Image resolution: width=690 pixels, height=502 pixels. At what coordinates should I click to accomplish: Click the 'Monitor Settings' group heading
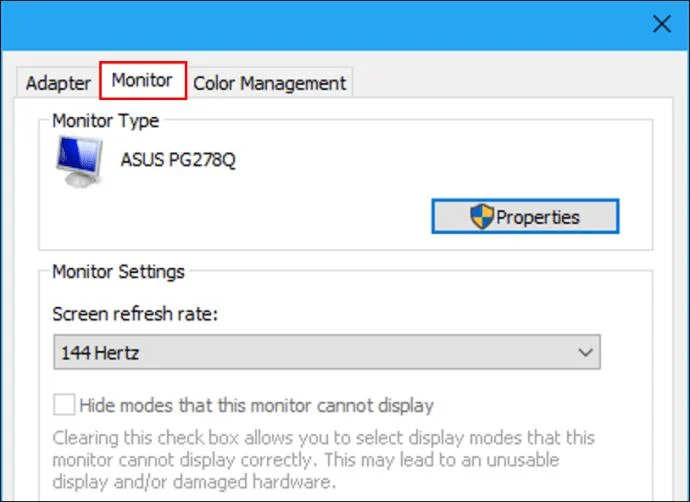tap(118, 271)
